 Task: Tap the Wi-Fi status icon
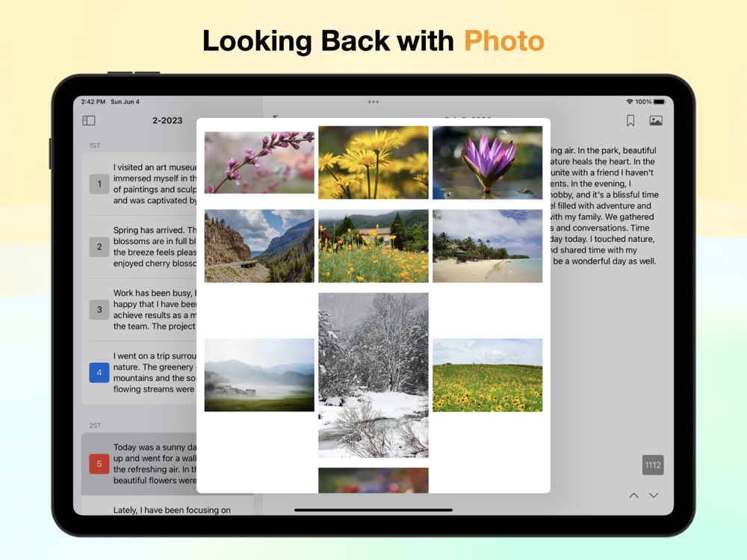(x=629, y=102)
